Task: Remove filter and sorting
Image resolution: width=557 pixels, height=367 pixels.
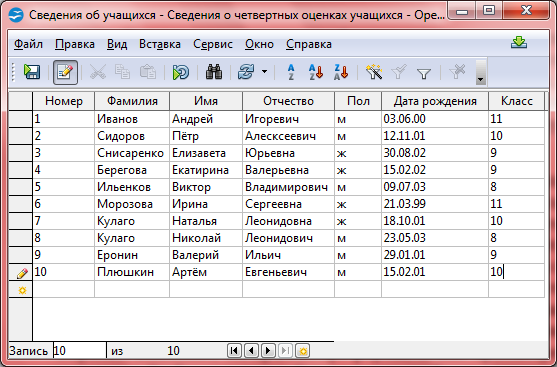Action: pos(457,72)
